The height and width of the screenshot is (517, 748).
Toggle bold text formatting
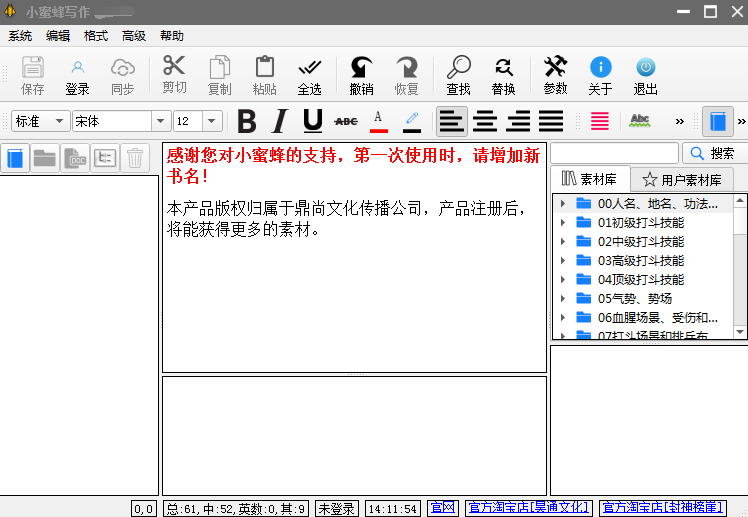point(247,121)
